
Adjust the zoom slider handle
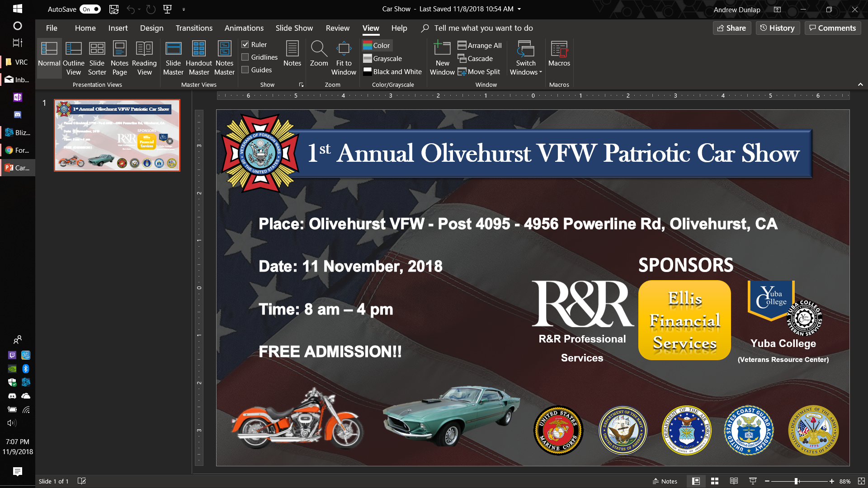796,481
